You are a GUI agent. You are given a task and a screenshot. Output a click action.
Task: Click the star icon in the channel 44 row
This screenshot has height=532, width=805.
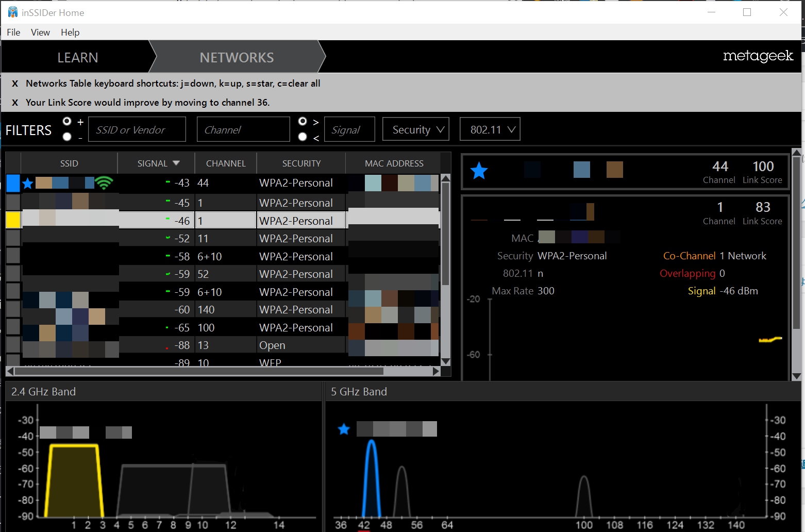[28, 183]
